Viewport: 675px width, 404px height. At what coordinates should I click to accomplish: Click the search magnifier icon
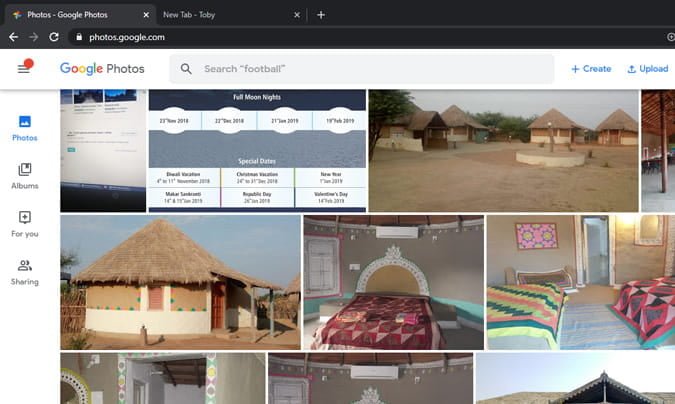coord(186,69)
